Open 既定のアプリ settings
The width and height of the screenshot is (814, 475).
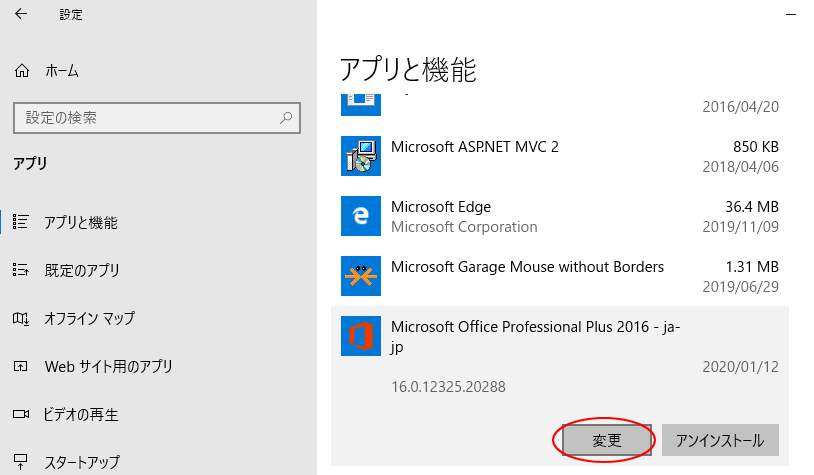(82, 270)
